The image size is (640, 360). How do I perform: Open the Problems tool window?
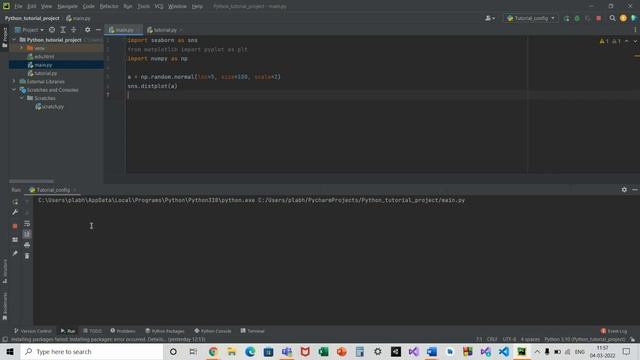[123, 331]
